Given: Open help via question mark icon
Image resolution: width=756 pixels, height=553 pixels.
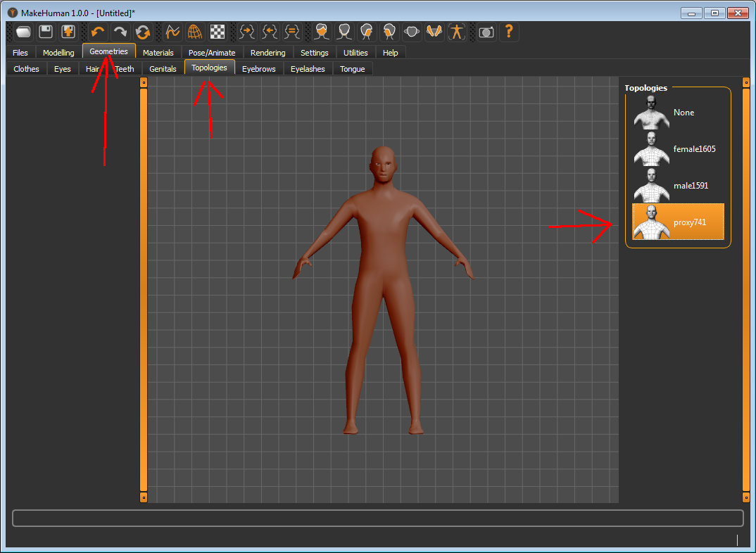Looking at the screenshot, I should point(509,32).
